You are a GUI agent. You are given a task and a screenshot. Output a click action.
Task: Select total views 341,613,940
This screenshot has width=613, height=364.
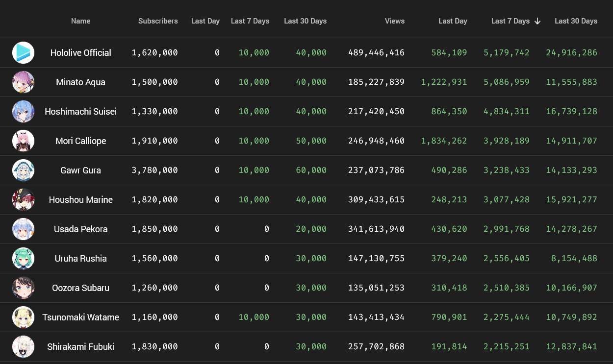coord(377,229)
